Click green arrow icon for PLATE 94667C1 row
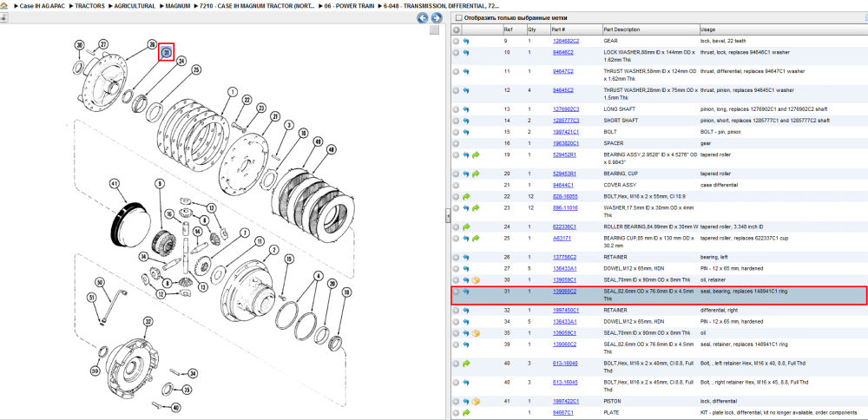This screenshot has height=420, width=868. [x=466, y=413]
